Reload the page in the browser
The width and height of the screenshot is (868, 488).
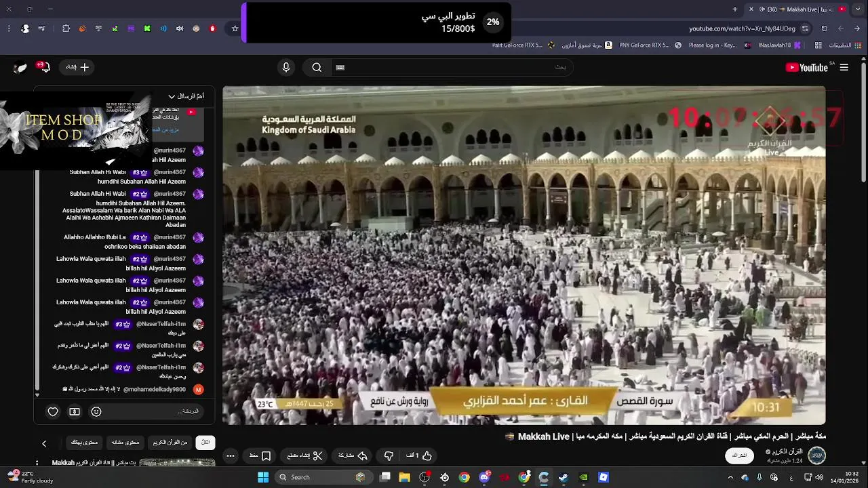tap(825, 28)
